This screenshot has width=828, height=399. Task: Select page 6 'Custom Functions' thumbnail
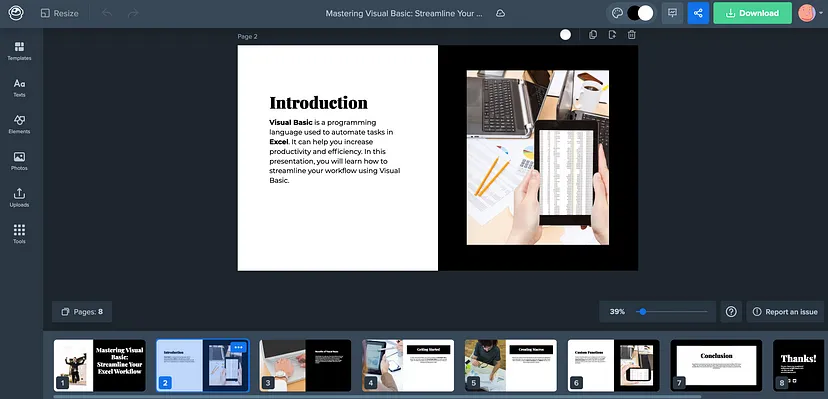614,365
